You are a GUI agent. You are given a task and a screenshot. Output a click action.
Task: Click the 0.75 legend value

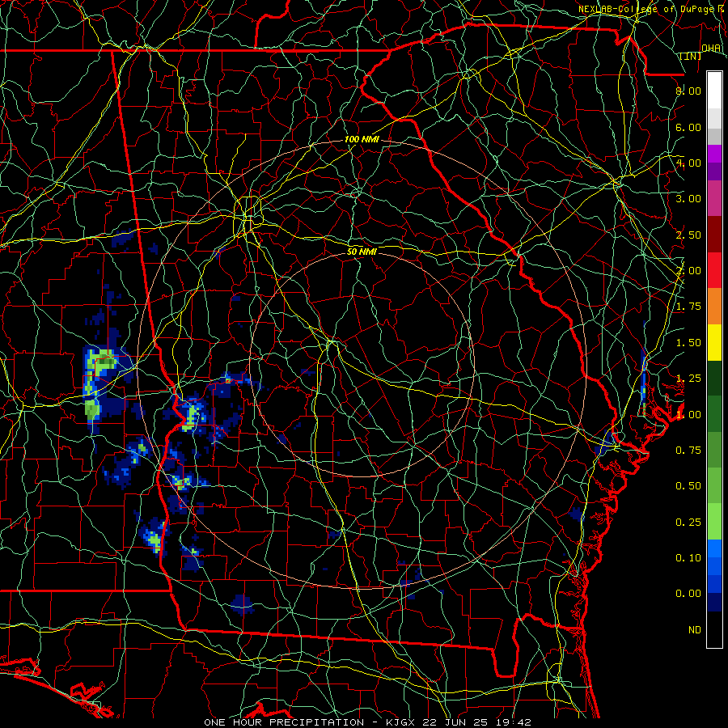coord(688,451)
